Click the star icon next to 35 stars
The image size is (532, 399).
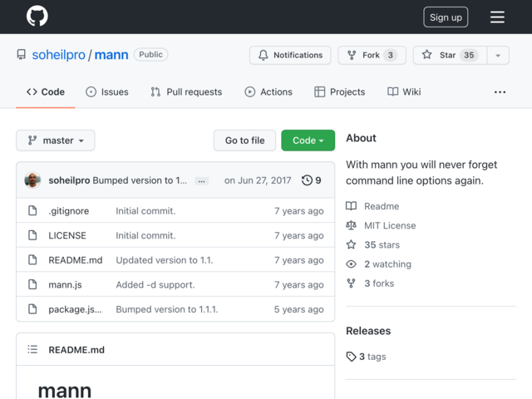pos(351,244)
